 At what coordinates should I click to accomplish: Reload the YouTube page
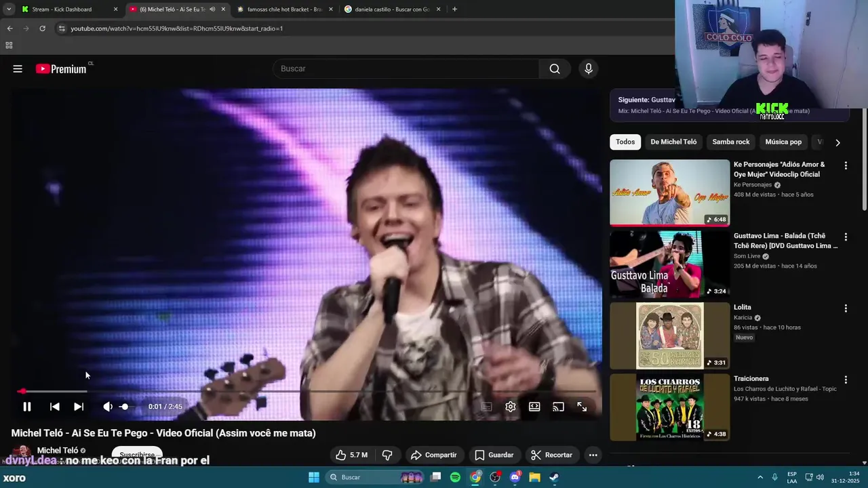[42, 28]
